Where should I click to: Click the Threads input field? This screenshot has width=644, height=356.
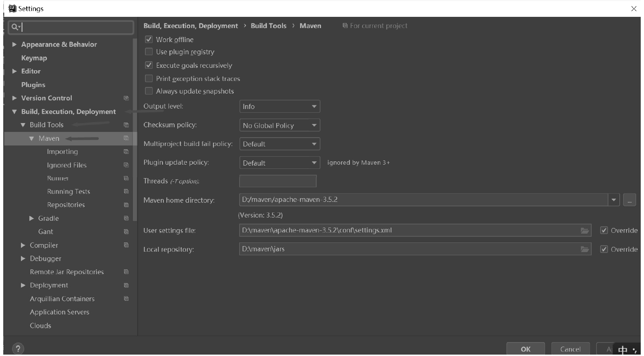point(278,181)
